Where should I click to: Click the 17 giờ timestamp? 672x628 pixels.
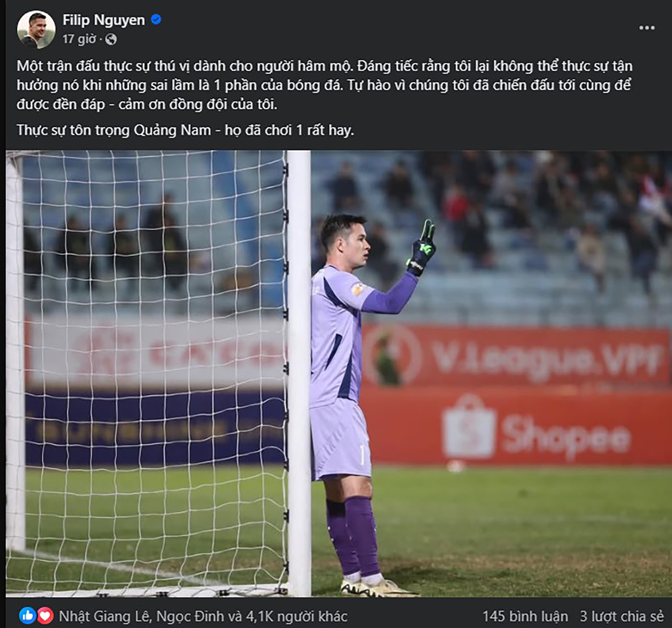[79, 39]
